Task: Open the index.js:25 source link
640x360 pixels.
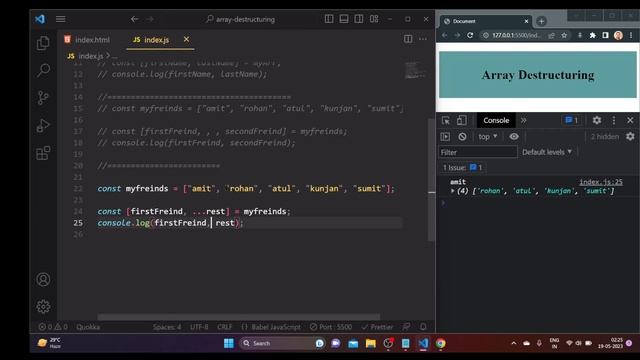Action: point(601,182)
